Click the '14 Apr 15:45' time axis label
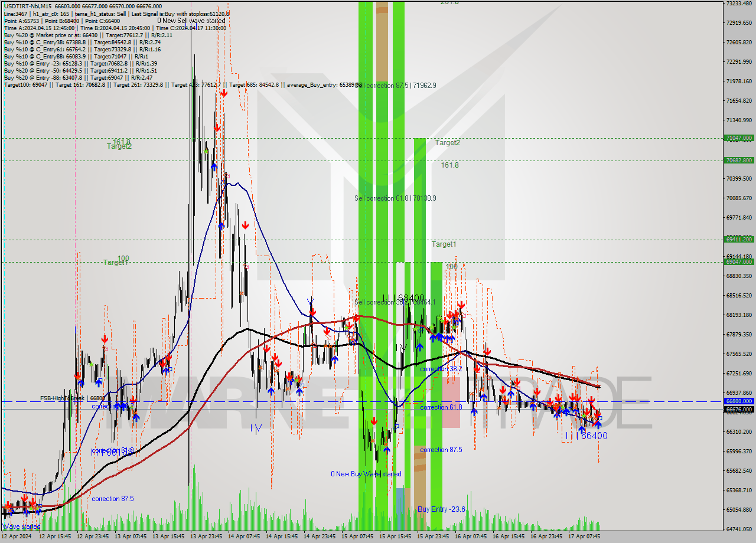 [x=282, y=537]
